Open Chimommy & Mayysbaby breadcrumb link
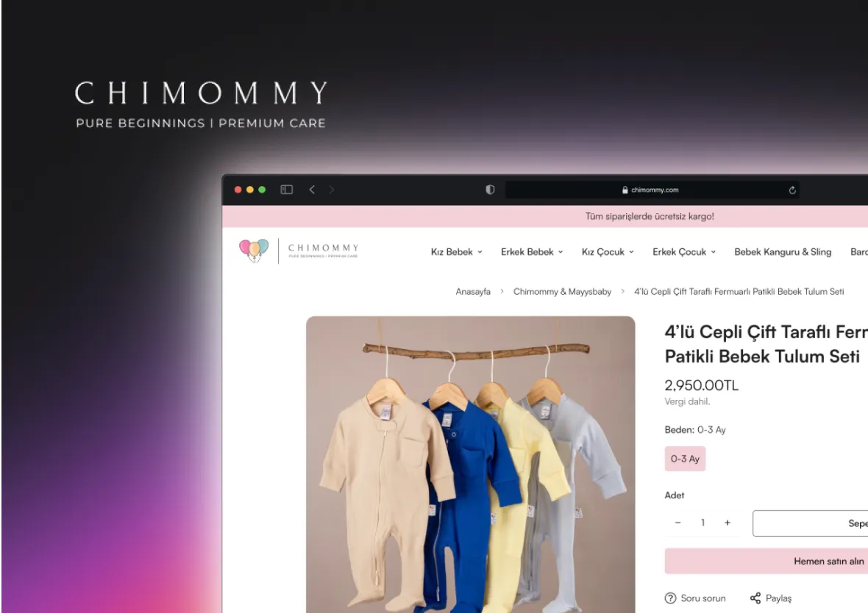This screenshot has width=868, height=613. pos(562,292)
